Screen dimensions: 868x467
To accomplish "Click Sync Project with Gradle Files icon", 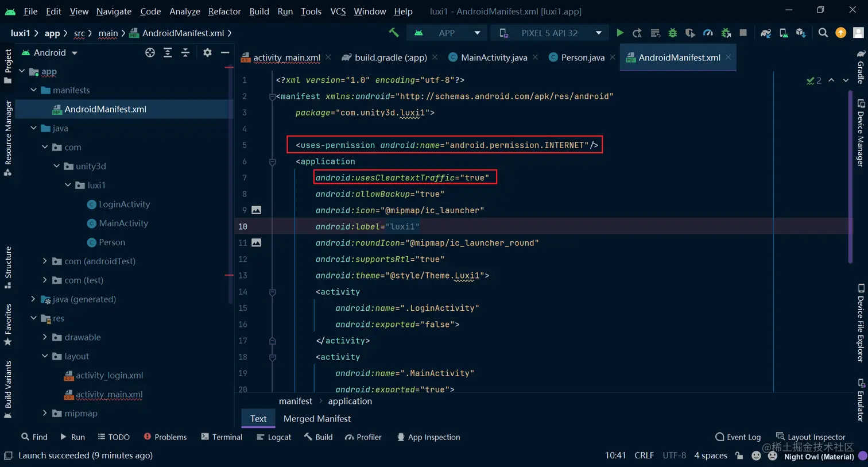I will tap(766, 33).
